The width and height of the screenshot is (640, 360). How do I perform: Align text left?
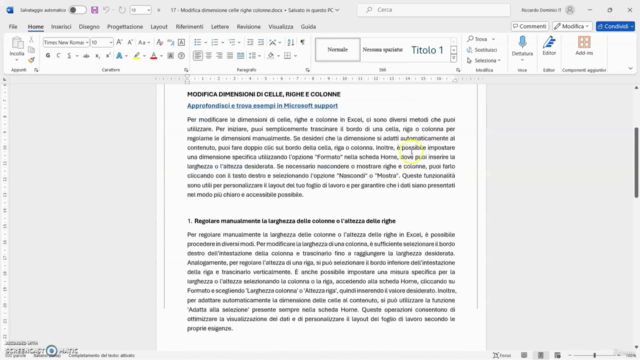(x=198, y=56)
